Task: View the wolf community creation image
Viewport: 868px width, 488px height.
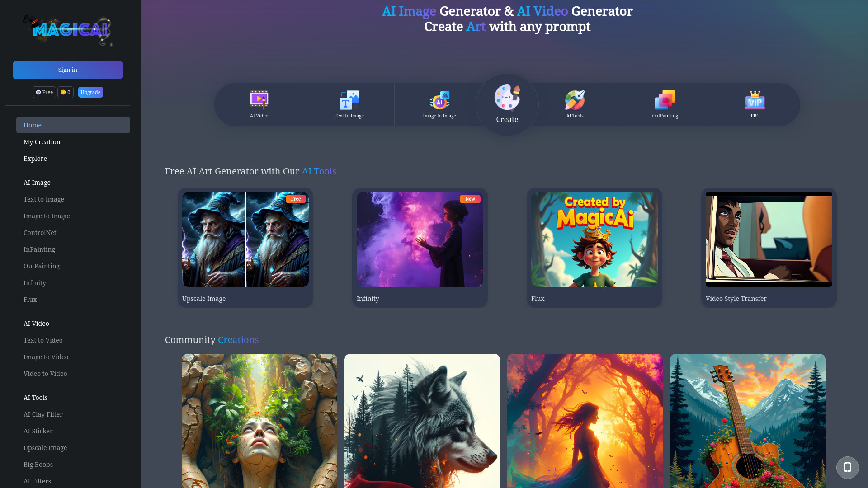Action: pos(422,420)
